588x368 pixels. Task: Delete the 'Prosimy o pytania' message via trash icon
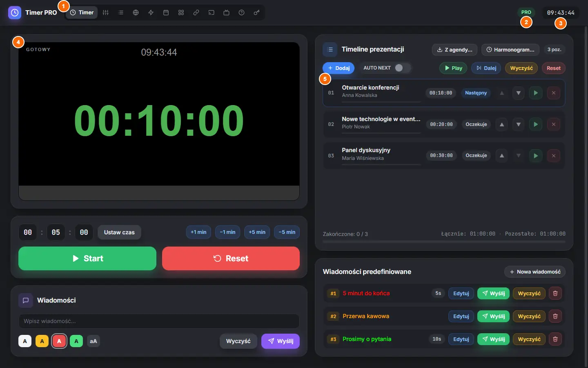pos(555,339)
